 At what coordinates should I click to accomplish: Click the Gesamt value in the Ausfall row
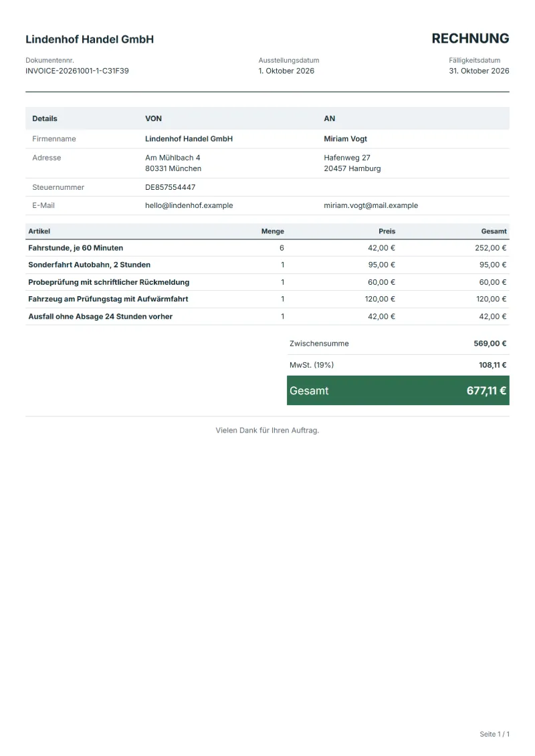(x=493, y=316)
